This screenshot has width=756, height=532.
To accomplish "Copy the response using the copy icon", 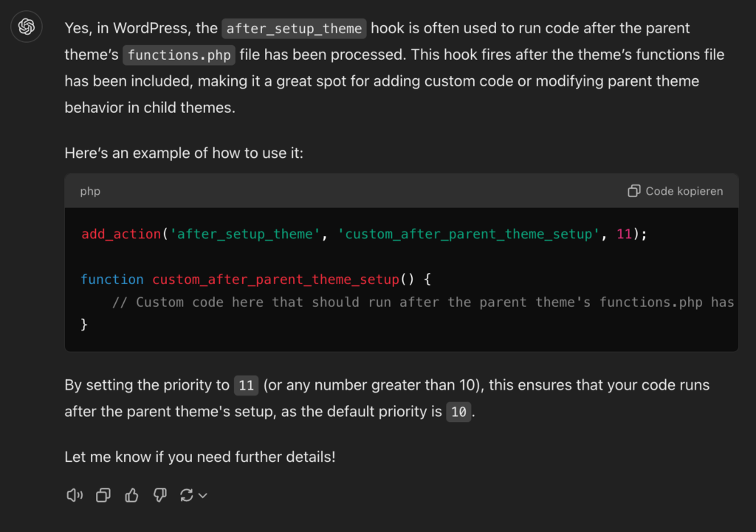I will (x=103, y=495).
